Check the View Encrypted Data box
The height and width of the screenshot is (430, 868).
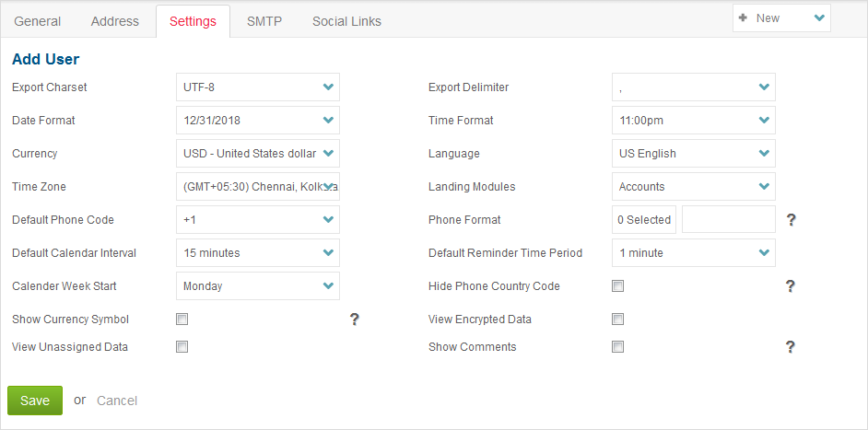point(617,320)
